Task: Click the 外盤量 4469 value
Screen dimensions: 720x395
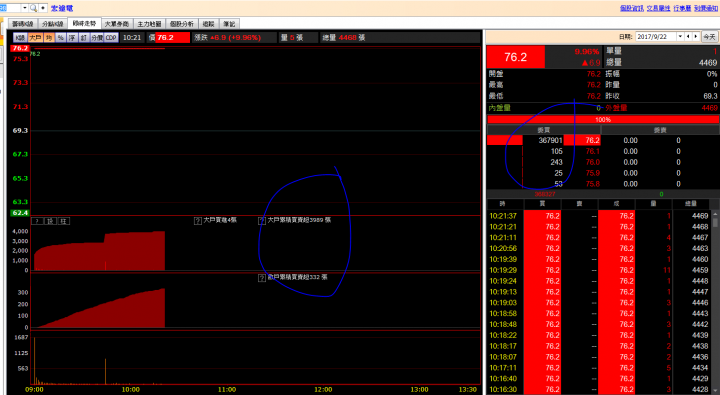Action: [x=709, y=108]
